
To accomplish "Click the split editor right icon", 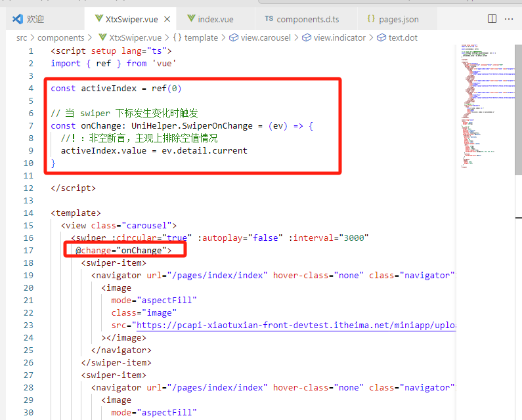I will 492,19.
